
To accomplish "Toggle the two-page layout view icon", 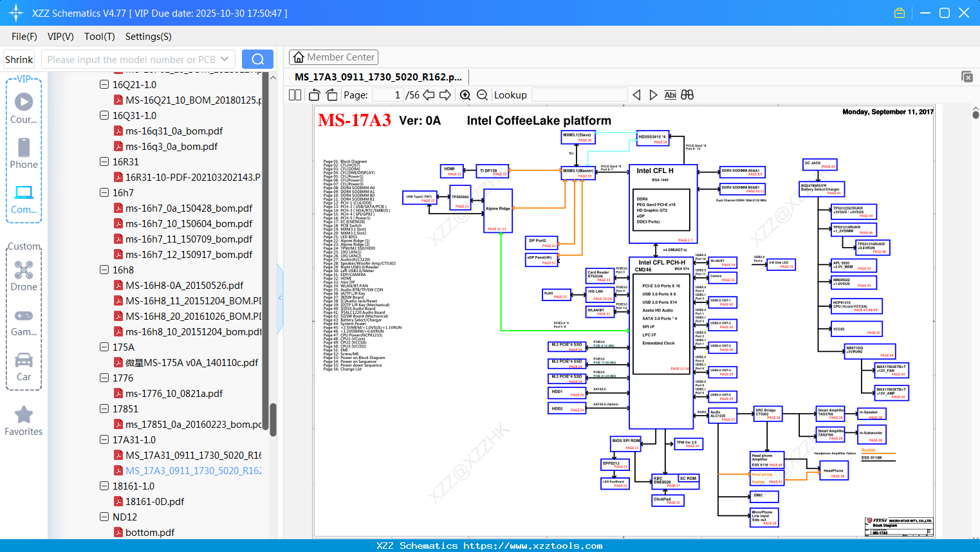I will [295, 95].
